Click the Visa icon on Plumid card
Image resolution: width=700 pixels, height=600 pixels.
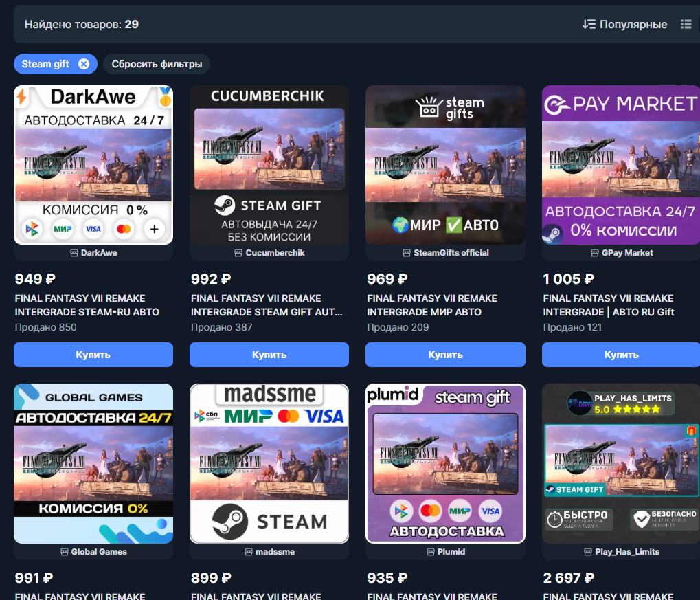[x=490, y=511]
